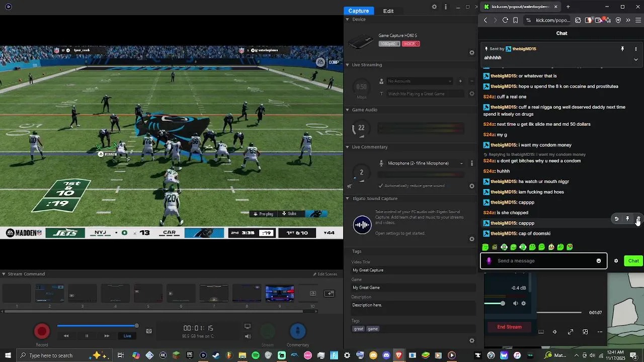Toggle Automatically reduce game sound checkbox
Viewport: 644px width, 362px height.
pos(381,186)
